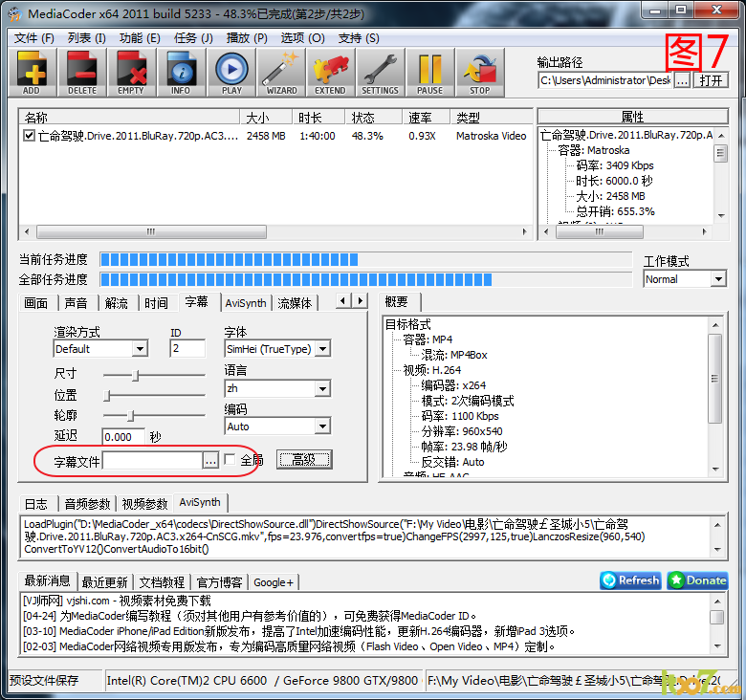Uncheck the 亡命驾驶 file checkbox in list

30,136
